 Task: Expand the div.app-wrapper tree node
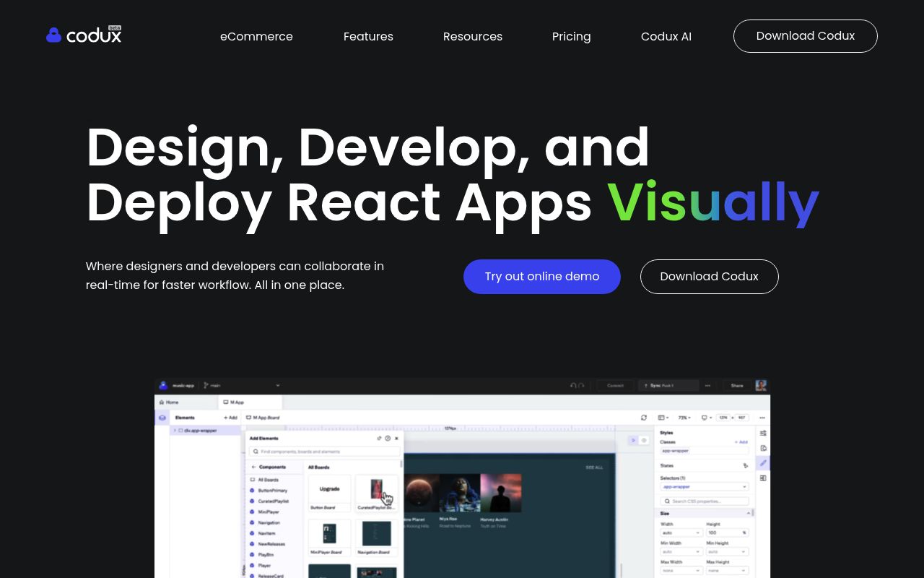[175, 431]
